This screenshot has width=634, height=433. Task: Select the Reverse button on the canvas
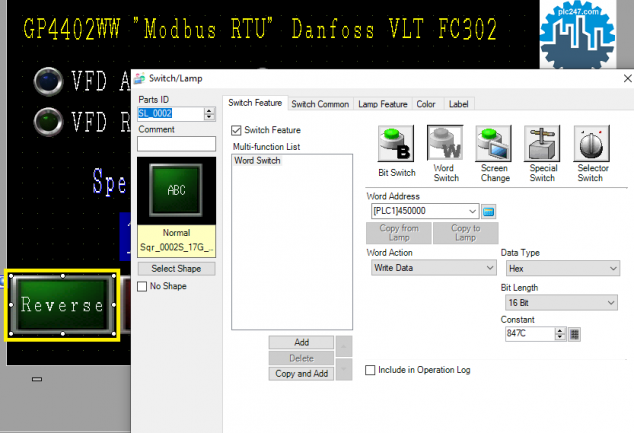coord(62,305)
